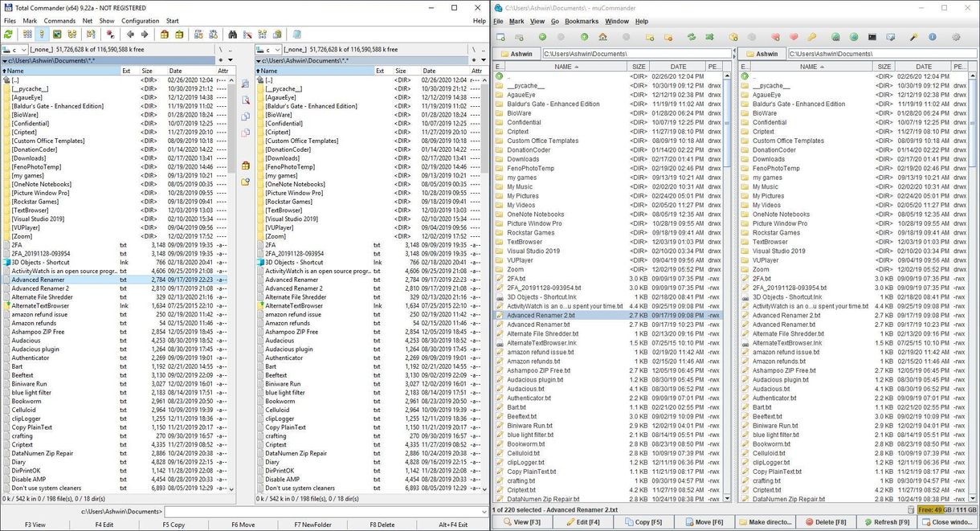Click muCommander magic wand toolbar icon
Screen dimensions: 980x531
pos(913,37)
